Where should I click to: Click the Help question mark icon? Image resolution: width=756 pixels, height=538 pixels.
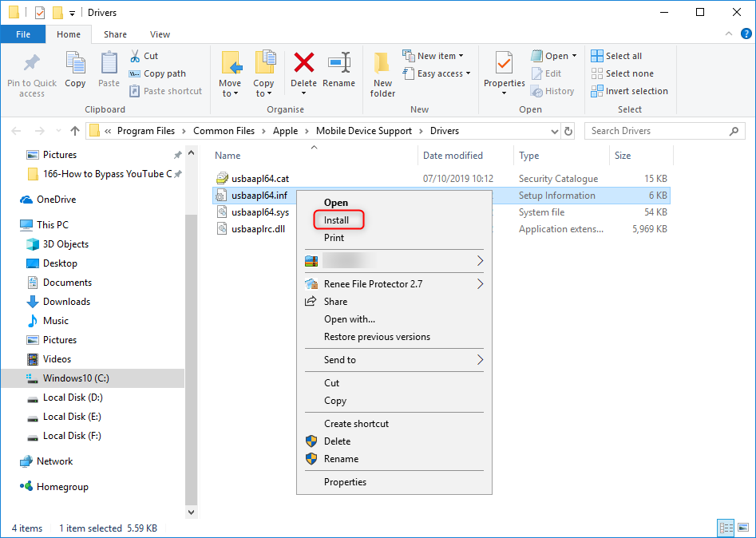click(x=746, y=34)
